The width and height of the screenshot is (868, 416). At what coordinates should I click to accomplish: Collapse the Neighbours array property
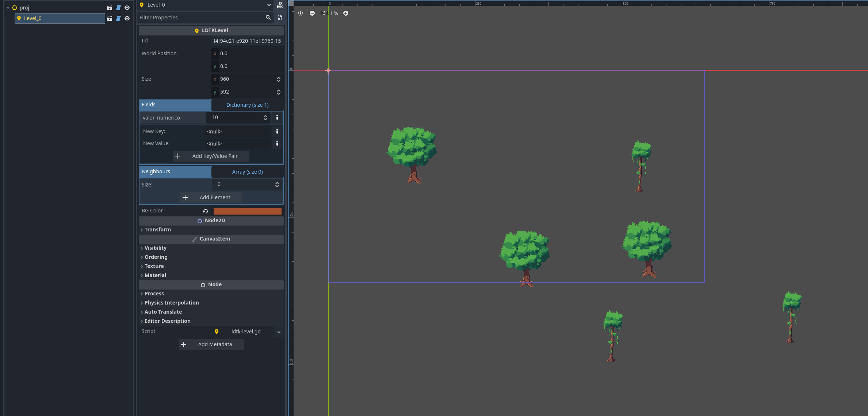247,172
